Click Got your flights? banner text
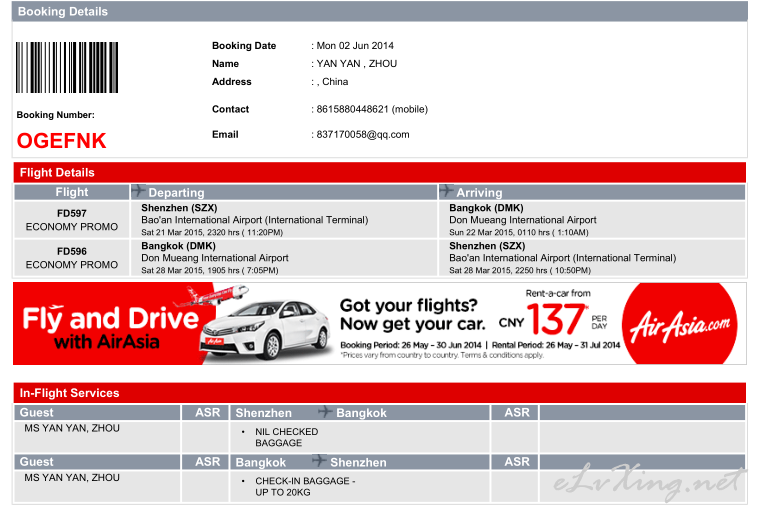Image resolution: width=758 pixels, height=515 pixels. point(408,306)
